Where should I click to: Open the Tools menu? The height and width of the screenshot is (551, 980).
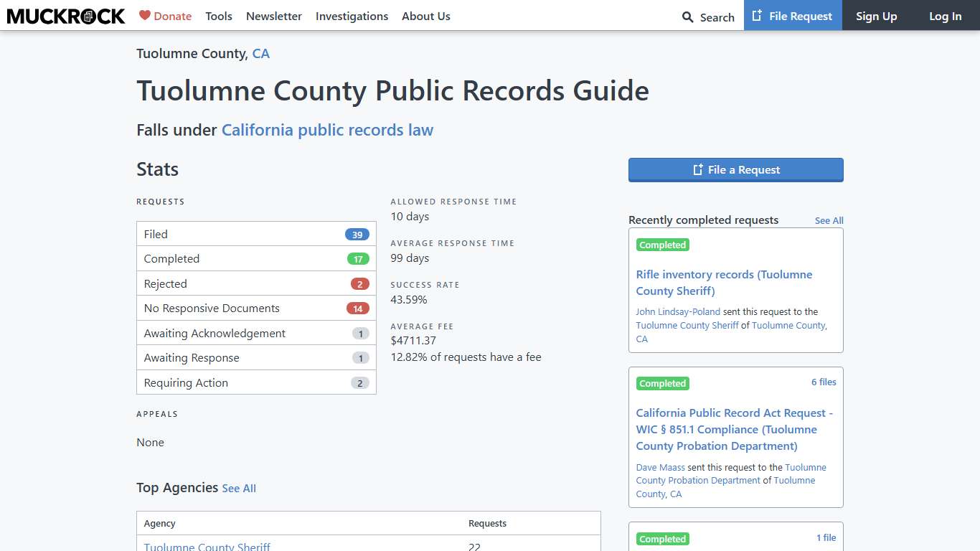(x=219, y=16)
